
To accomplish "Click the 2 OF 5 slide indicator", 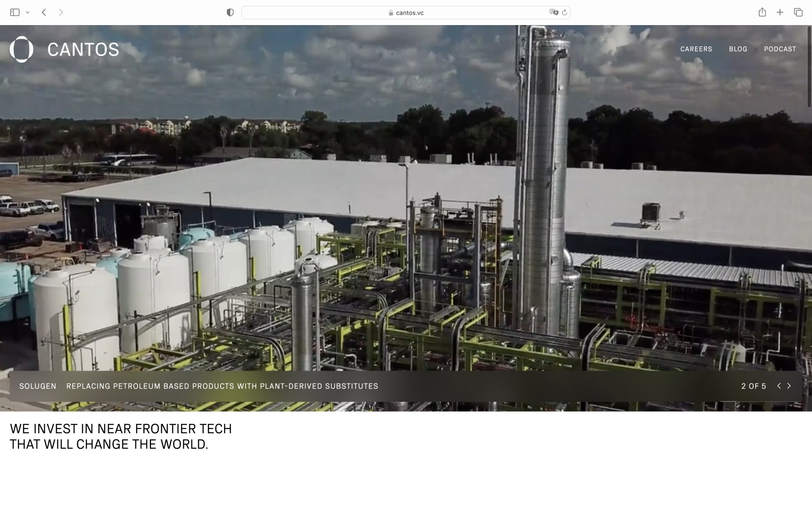I will [x=754, y=386].
